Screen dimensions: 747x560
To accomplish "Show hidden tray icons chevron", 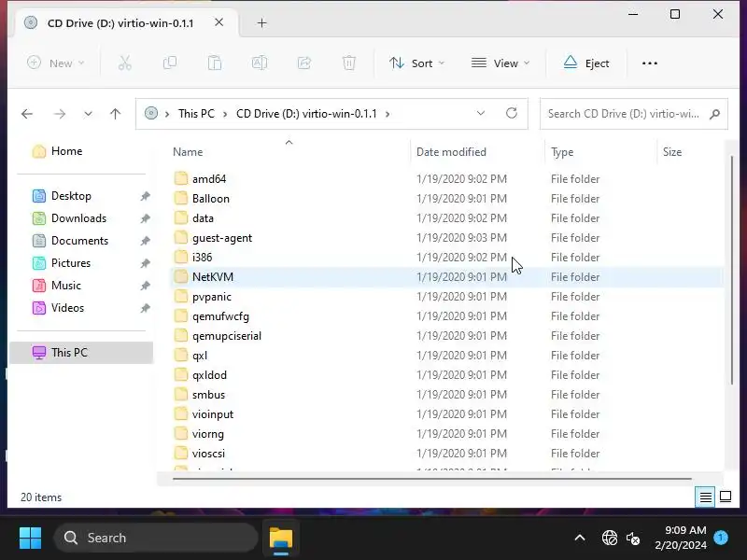I will (579, 539).
